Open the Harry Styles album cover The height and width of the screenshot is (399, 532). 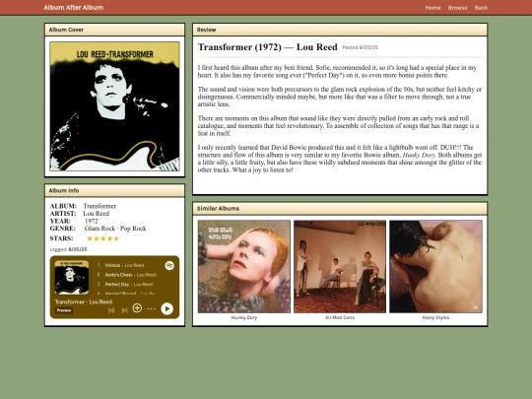tap(435, 266)
